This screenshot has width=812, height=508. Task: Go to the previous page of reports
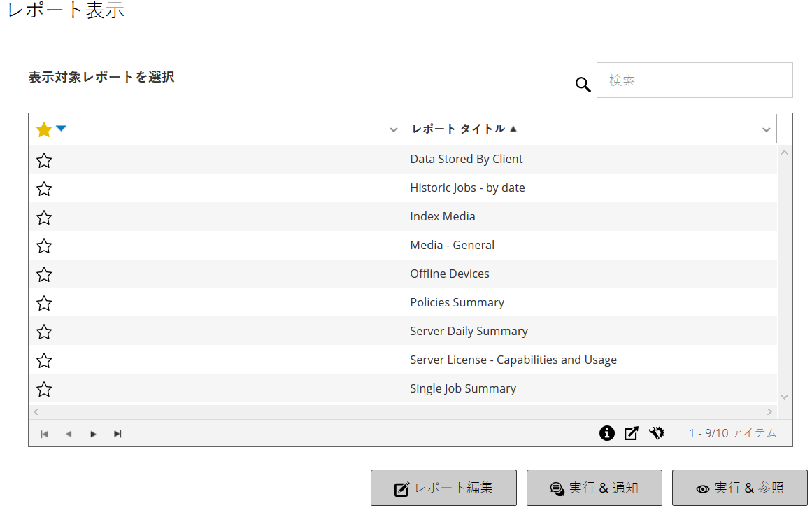(69, 434)
